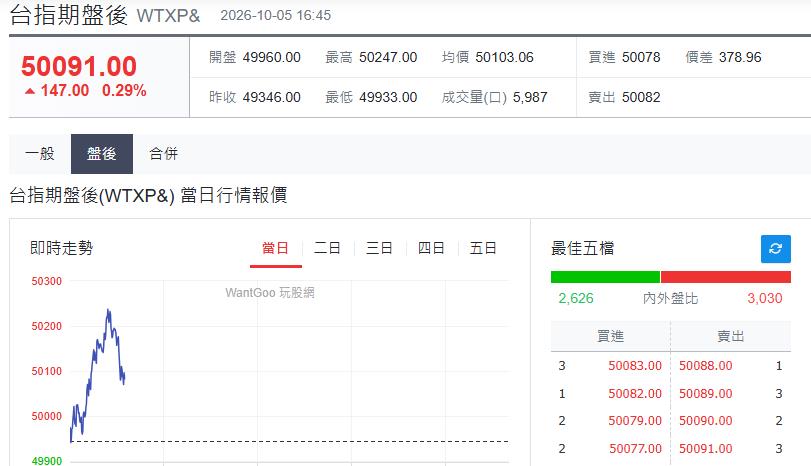Click the outer volume count 3,030
The height and width of the screenshot is (466, 811).
(x=765, y=298)
